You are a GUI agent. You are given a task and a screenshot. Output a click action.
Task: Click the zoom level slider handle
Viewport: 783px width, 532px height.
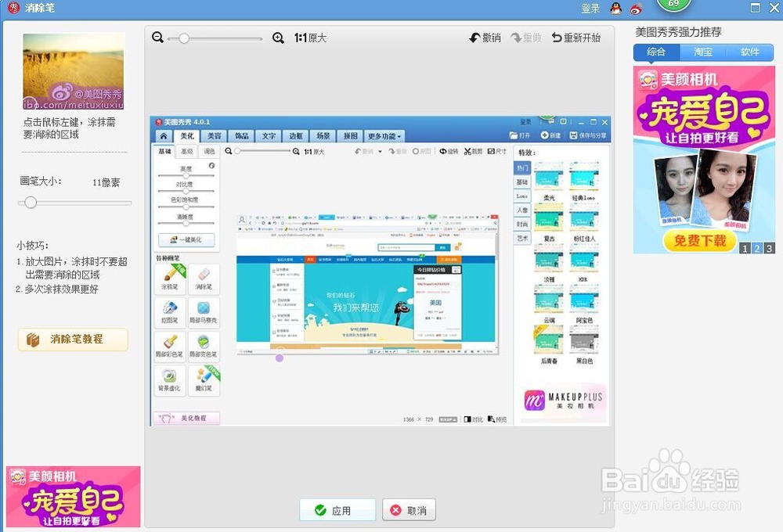click(x=184, y=38)
